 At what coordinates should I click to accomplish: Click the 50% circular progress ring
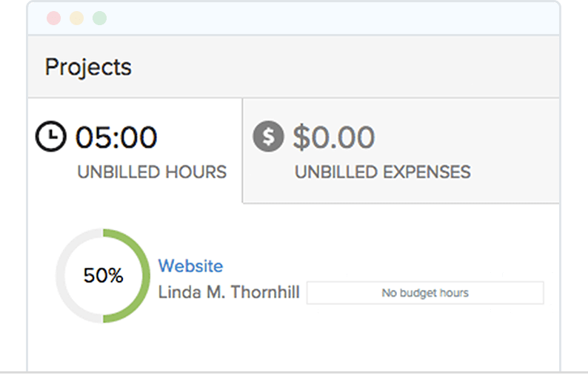coord(103,276)
